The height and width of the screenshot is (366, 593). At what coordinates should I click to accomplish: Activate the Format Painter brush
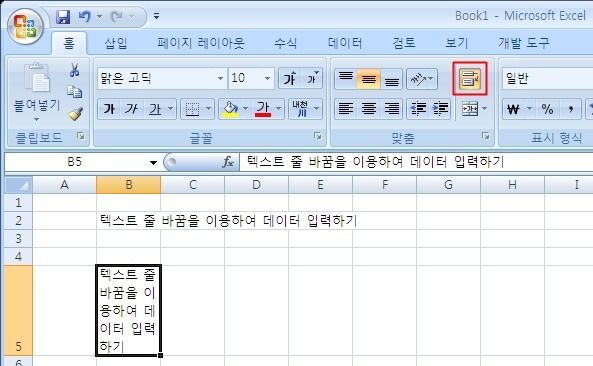75,113
